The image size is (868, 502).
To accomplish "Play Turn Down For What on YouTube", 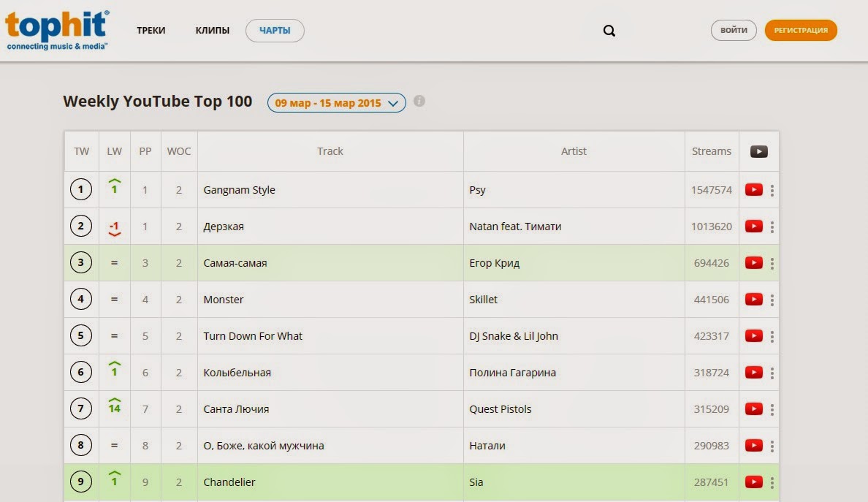I will click(753, 336).
